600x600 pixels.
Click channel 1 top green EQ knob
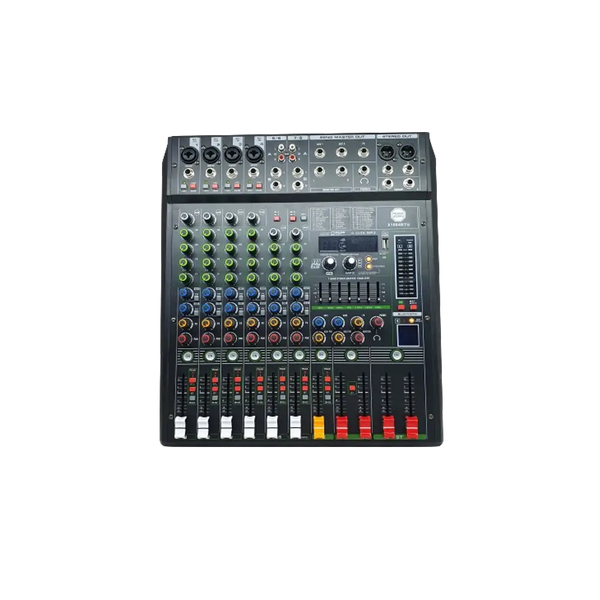pos(186,233)
